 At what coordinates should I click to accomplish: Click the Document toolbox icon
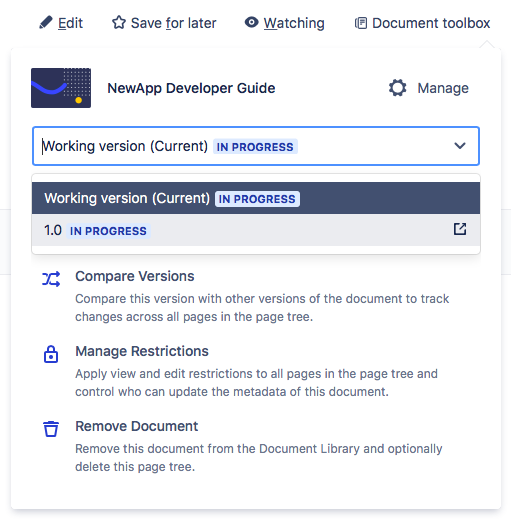pos(361,23)
